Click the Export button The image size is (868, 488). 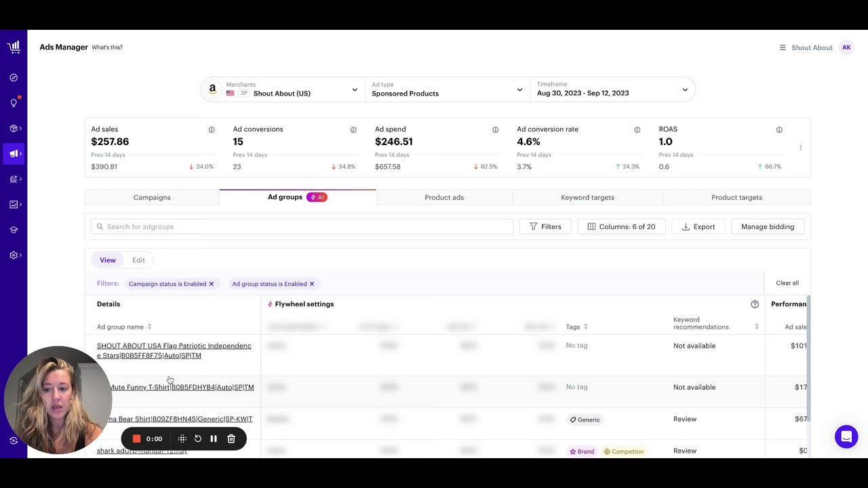tap(698, 226)
